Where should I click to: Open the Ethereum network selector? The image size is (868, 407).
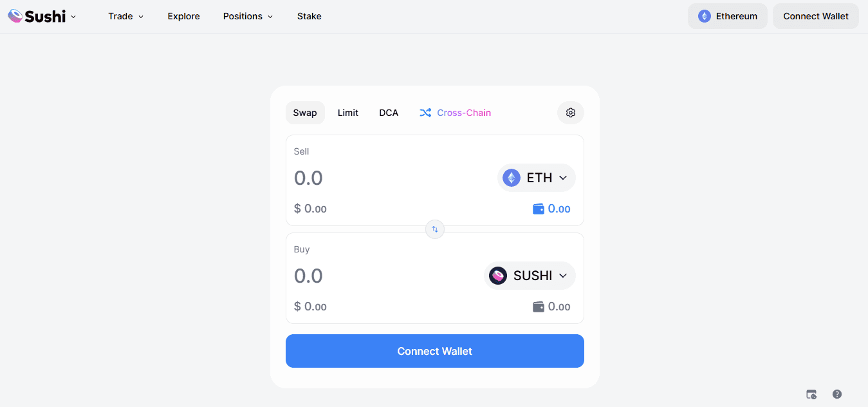(x=728, y=16)
